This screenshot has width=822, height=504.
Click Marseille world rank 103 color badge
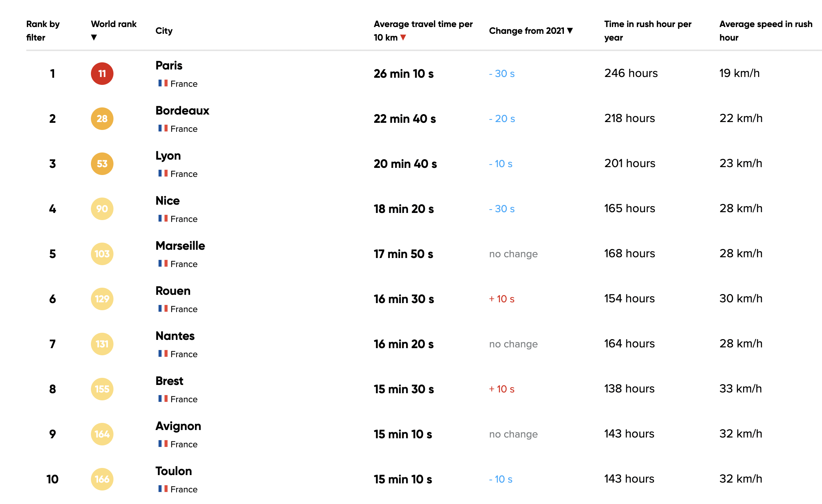(102, 254)
